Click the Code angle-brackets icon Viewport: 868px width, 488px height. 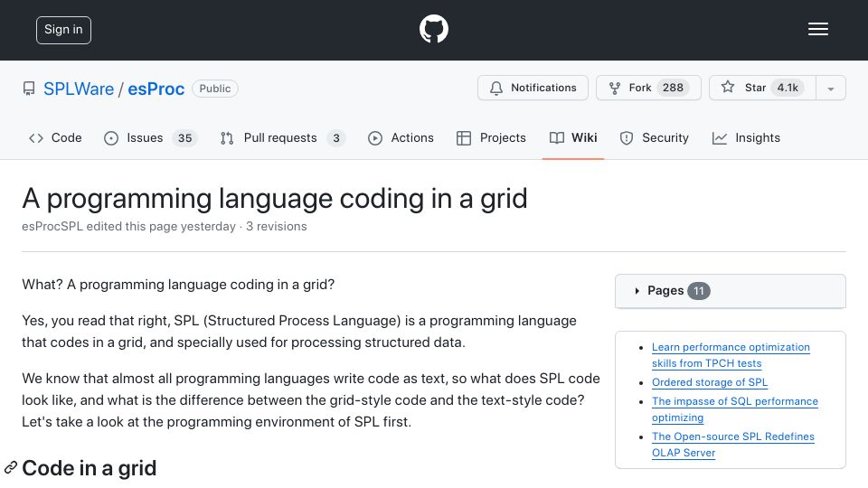click(x=36, y=138)
